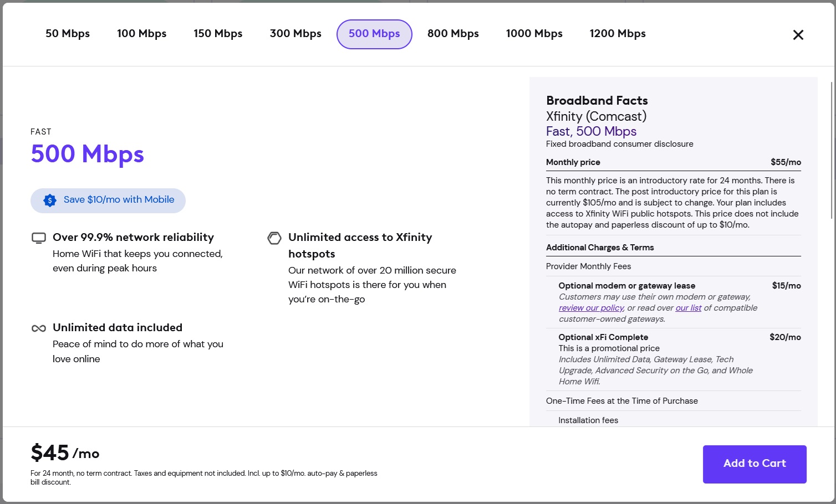This screenshot has width=836, height=504.
Task: Click the dollar savings badge icon
Action: pos(49,200)
